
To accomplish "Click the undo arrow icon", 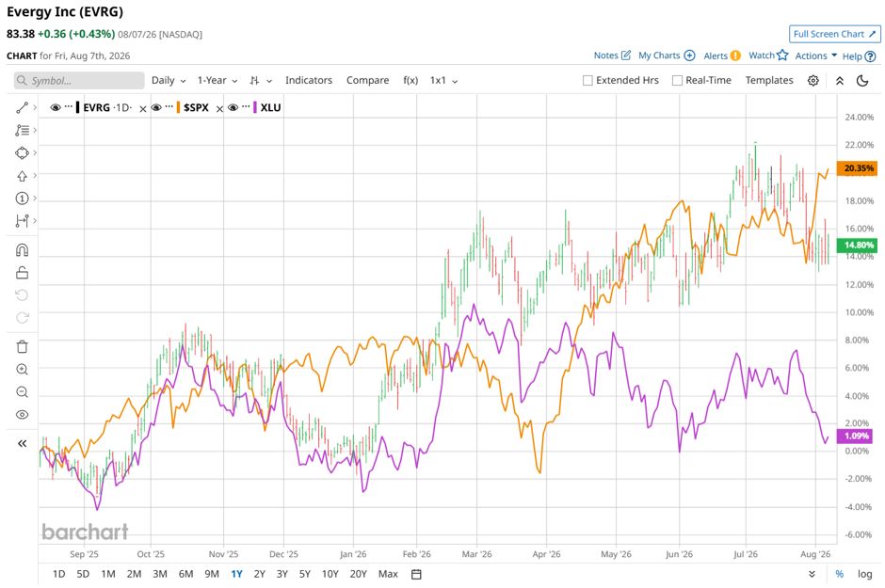I will pos(22,295).
